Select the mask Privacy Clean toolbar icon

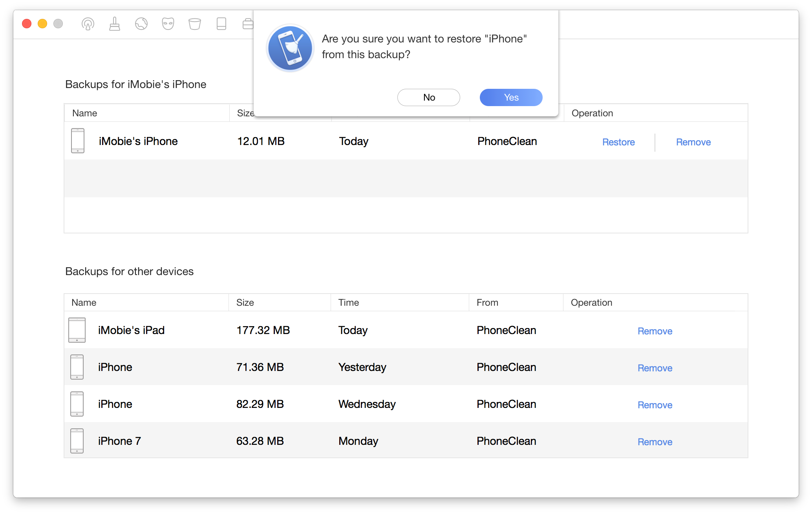tap(168, 24)
